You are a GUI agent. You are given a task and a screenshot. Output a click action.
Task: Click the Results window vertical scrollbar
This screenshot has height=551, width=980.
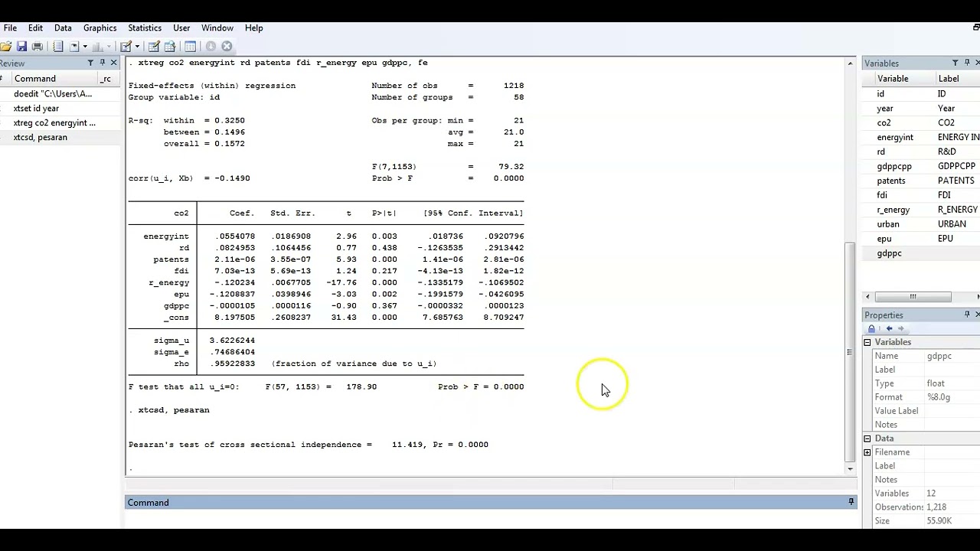[850, 352]
